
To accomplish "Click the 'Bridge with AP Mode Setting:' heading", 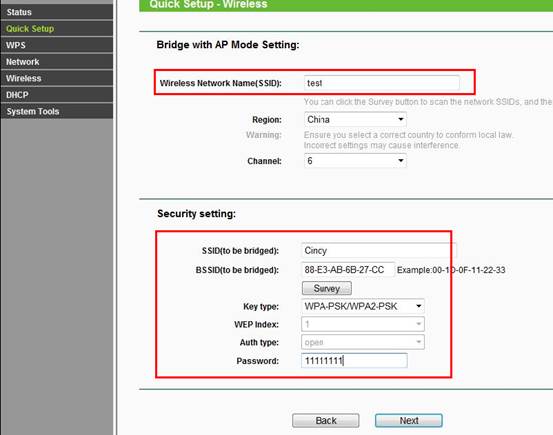I will coord(228,45).
